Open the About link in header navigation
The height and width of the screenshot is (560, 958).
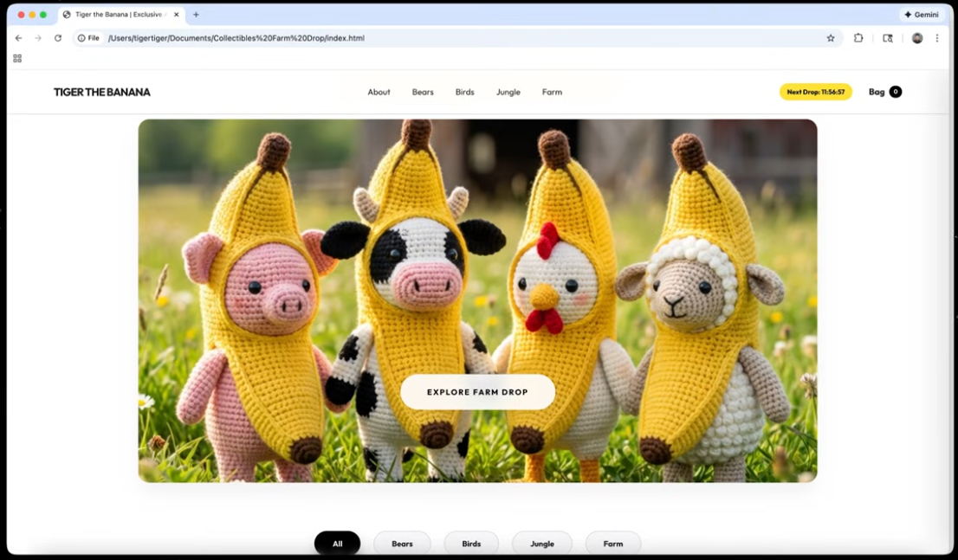(379, 92)
